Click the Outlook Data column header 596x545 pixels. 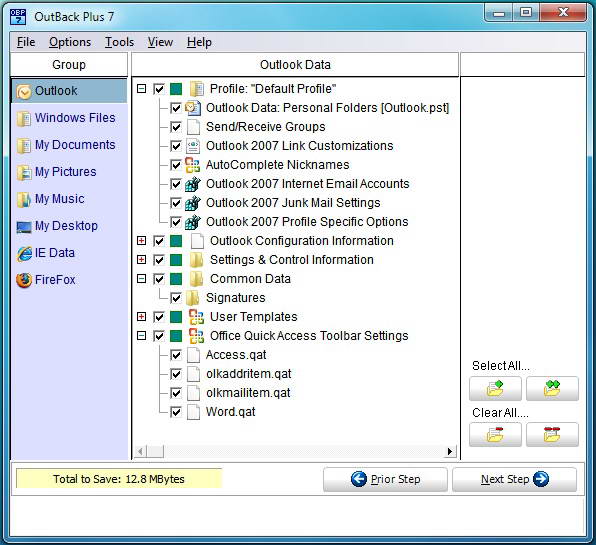coord(295,65)
